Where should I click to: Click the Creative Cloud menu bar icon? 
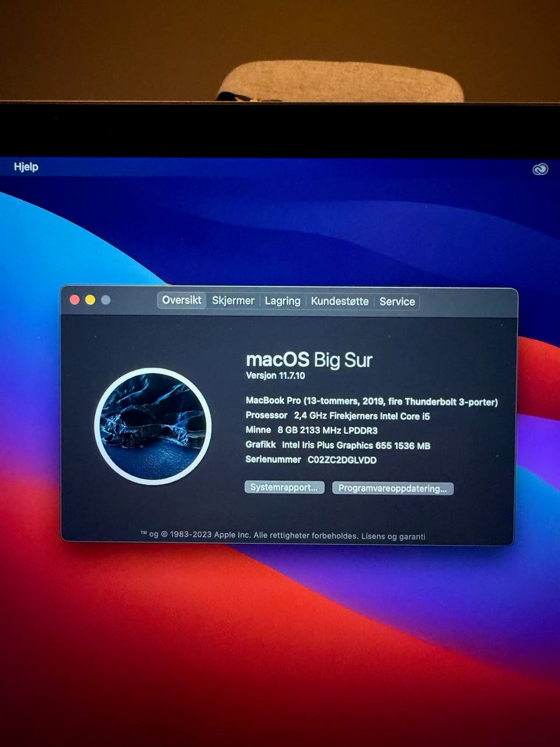click(541, 169)
